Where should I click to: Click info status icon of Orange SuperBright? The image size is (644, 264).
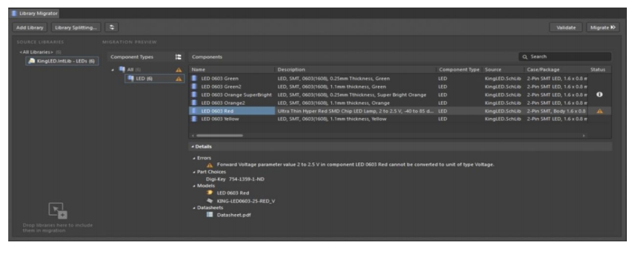pyautogui.click(x=599, y=95)
